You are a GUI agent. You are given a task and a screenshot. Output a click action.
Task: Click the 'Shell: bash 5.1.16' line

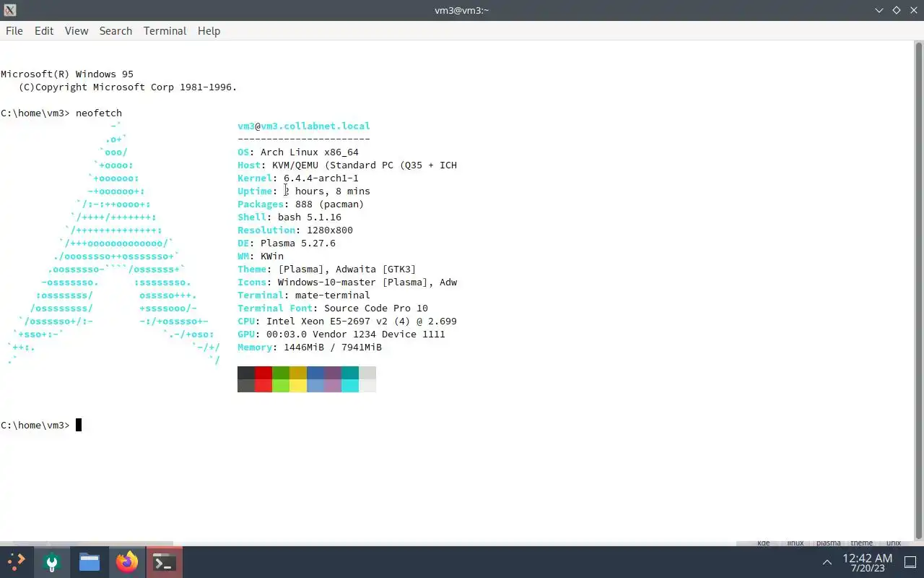(289, 217)
